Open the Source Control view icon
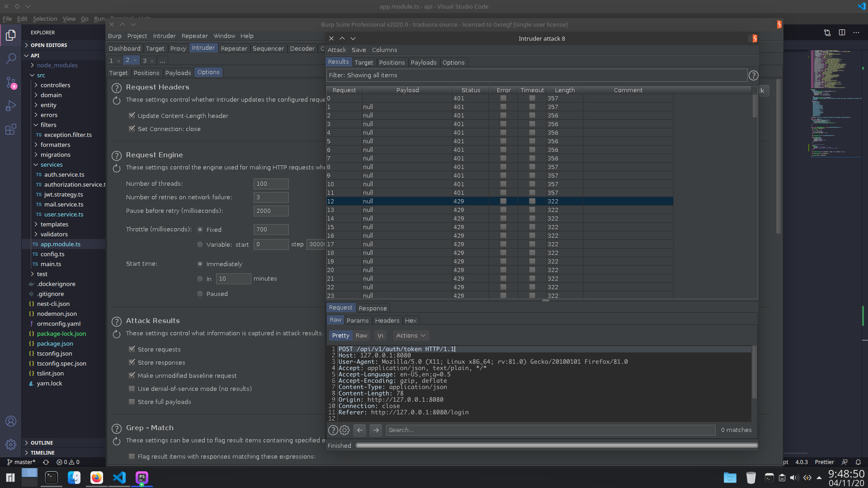868x488 pixels. point(11,82)
